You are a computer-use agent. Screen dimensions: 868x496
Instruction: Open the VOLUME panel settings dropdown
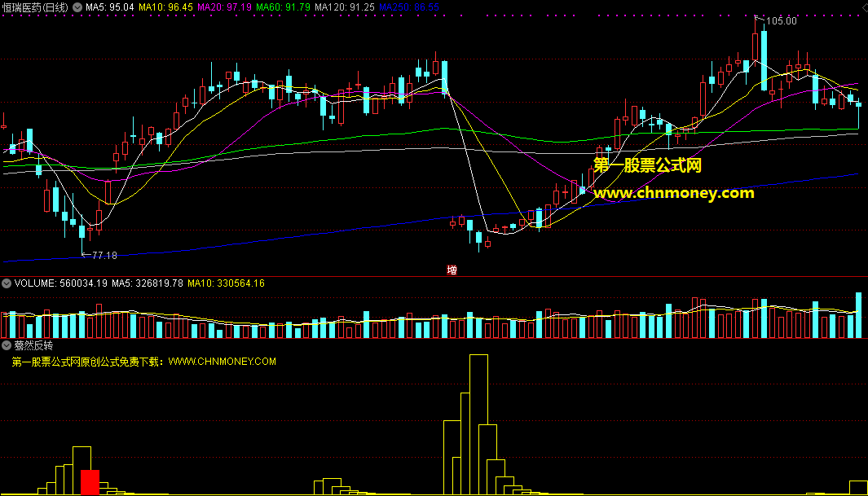(x=7, y=283)
